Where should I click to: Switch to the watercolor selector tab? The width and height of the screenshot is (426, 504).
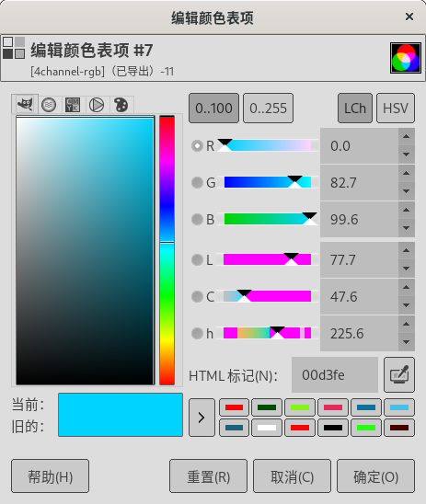click(49, 105)
